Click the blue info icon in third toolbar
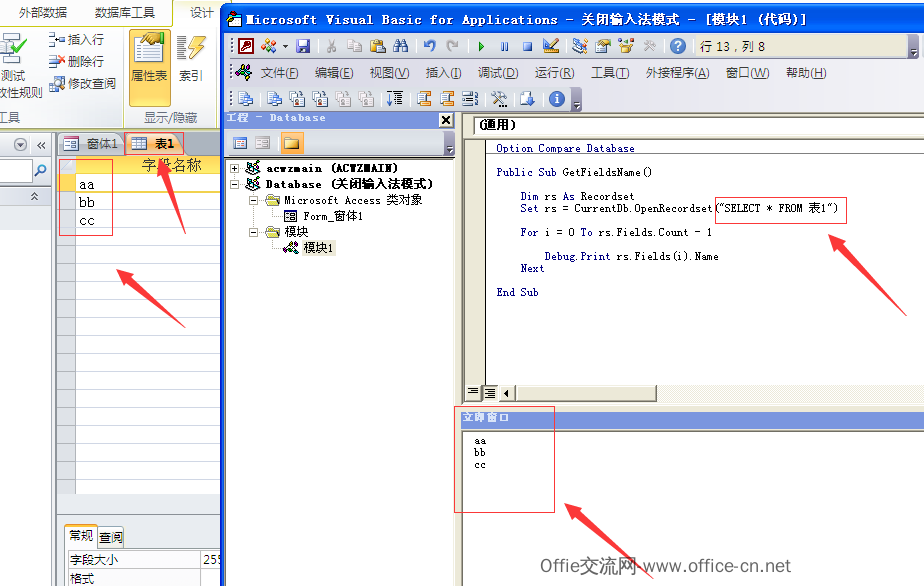This screenshot has width=924, height=586. point(557,98)
